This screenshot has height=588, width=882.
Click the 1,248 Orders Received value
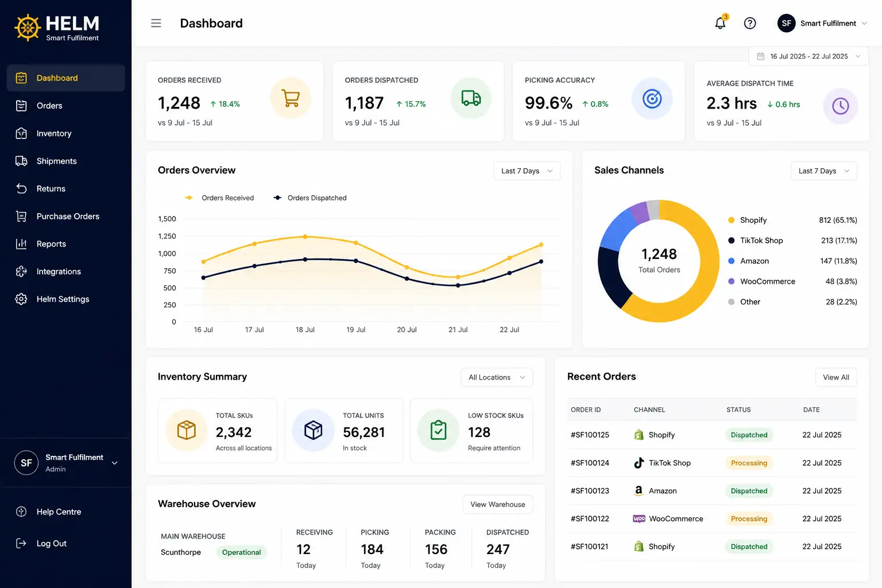[179, 103]
